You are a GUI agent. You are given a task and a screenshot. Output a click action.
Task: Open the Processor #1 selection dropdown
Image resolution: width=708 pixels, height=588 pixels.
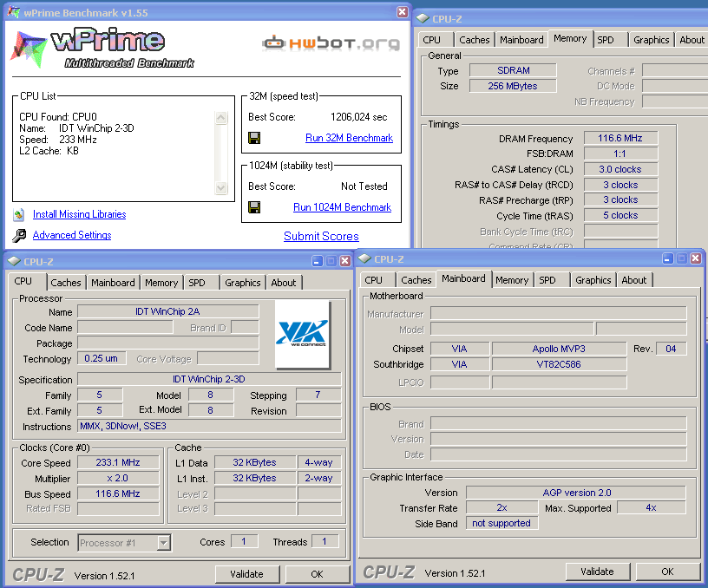tap(163, 543)
